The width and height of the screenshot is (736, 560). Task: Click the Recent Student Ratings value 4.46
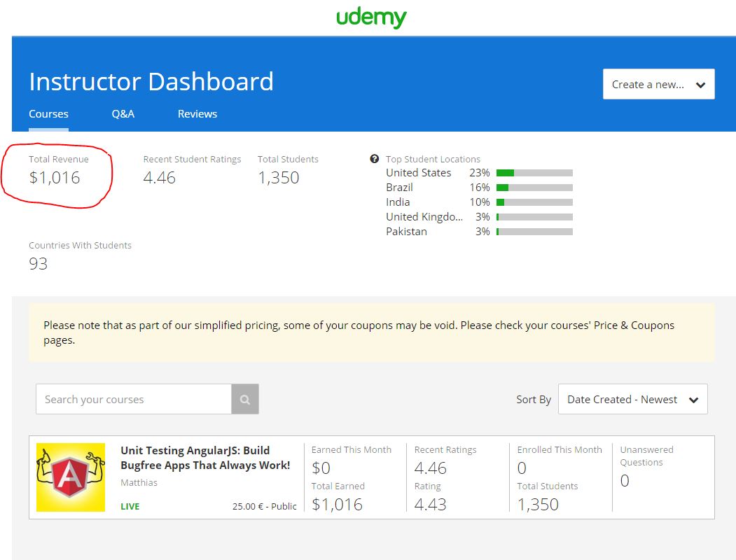click(159, 178)
